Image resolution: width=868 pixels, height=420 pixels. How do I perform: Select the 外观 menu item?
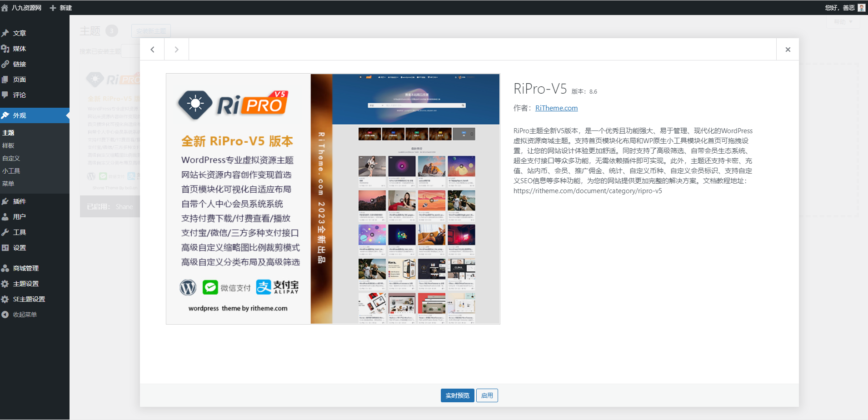point(35,115)
